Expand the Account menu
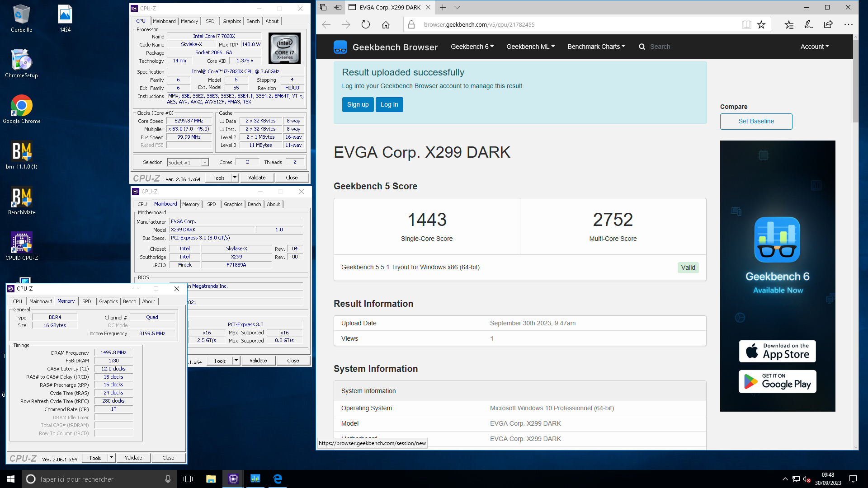Image resolution: width=868 pixels, height=488 pixels. [815, 47]
